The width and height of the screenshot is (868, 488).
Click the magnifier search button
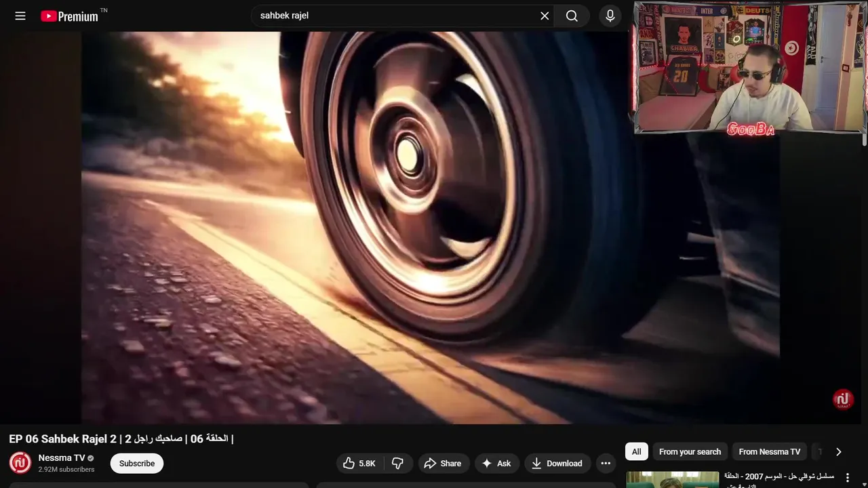coord(572,16)
